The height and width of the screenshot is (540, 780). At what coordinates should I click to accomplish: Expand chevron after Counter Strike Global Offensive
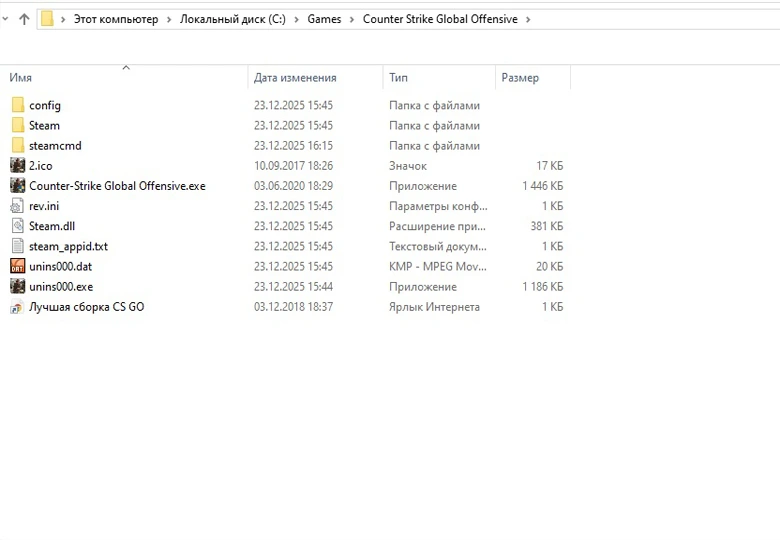point(528,19)
